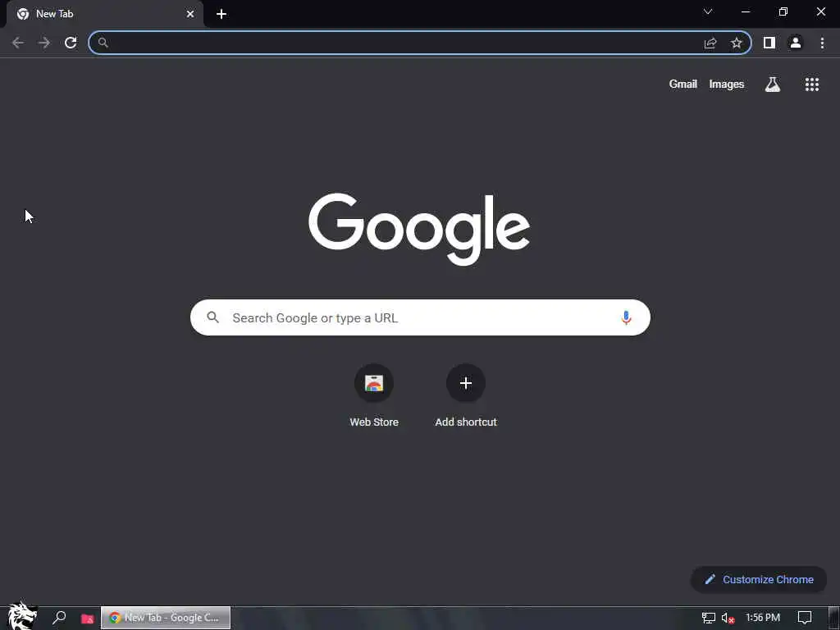Select Chrome New Tab taskbar button
Screen dimensions: 840x630
(166, 618)
